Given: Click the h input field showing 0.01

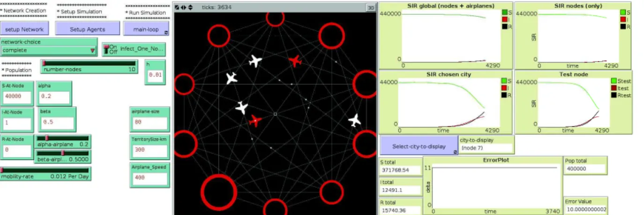Looking at the screenshot, I should (155, 75).
